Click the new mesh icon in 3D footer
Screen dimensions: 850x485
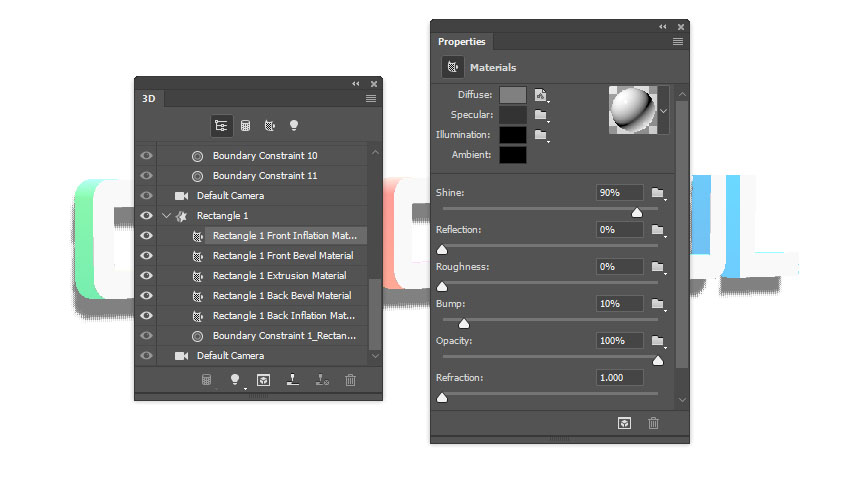coord(207,380)
